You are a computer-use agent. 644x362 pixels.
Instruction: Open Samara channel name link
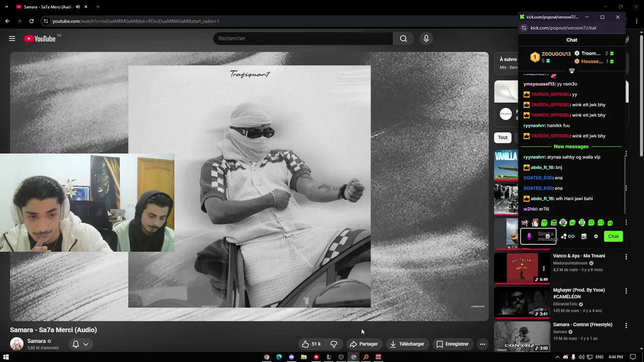[x=36, y=341]
